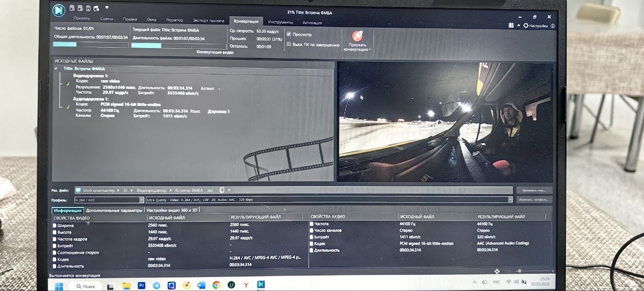Click the layout icon left of the Настройки gear

click(x=510, y=25)
